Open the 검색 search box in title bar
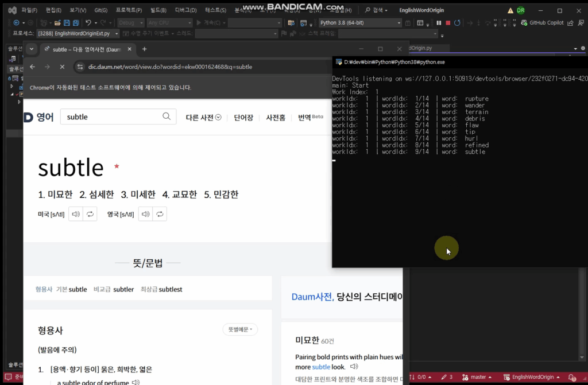This screenshot has width=588, height=385. pyautogui.click(x=376, y=10)
